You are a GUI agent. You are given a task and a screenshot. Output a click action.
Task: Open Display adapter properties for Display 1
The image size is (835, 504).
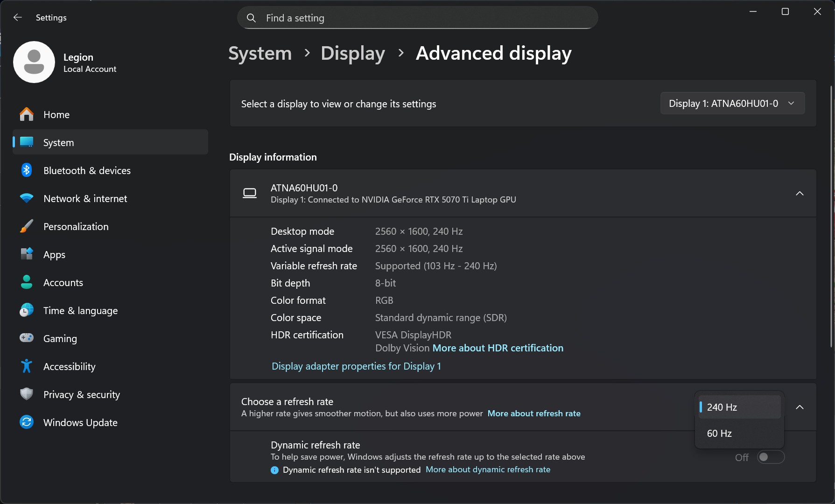356,366
